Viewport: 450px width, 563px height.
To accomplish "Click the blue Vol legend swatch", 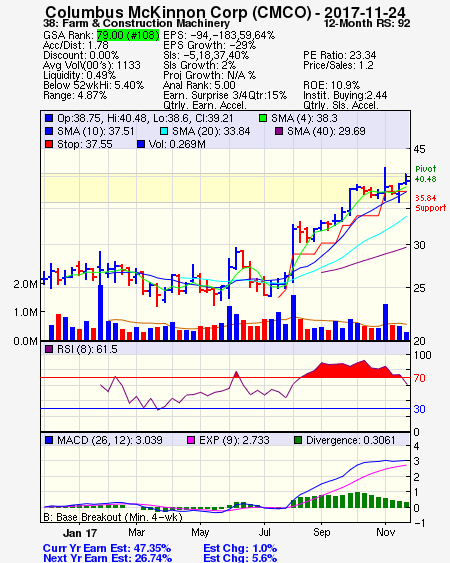I will coord(141,144).
